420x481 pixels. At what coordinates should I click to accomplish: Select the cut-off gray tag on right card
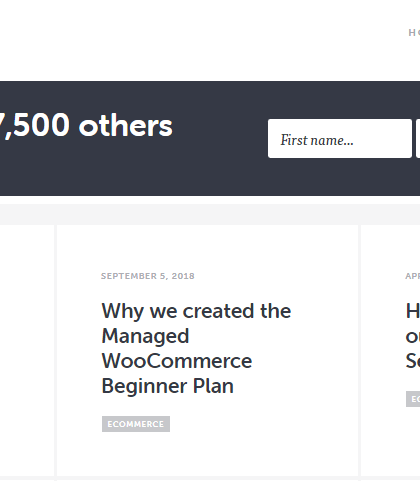coord(413,399)
